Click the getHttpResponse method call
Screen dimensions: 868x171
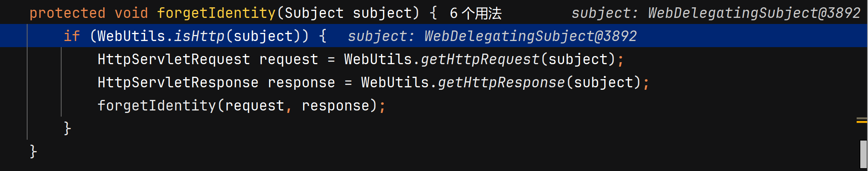(501, 83)
